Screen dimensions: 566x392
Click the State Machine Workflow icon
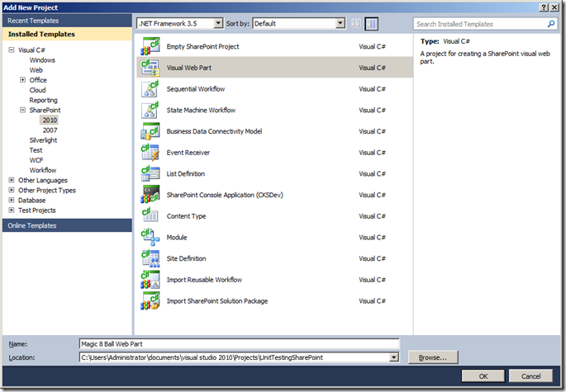[x=150, y=110]
